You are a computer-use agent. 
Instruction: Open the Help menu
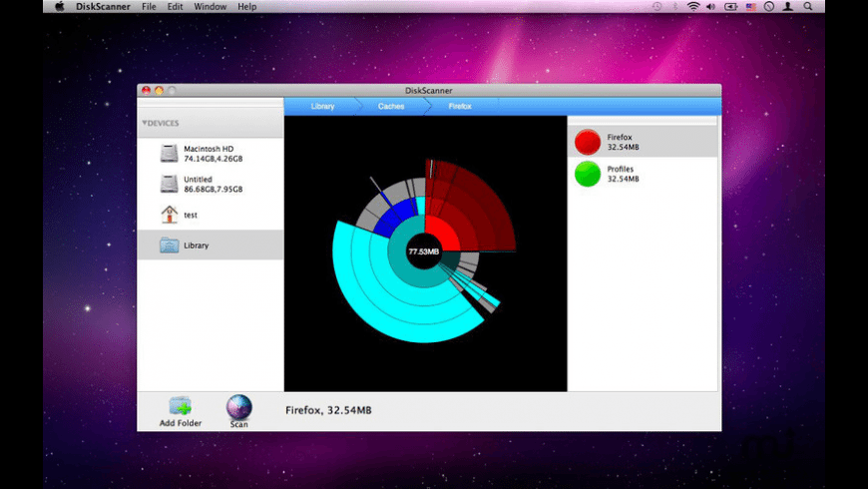tap(246, 7)
